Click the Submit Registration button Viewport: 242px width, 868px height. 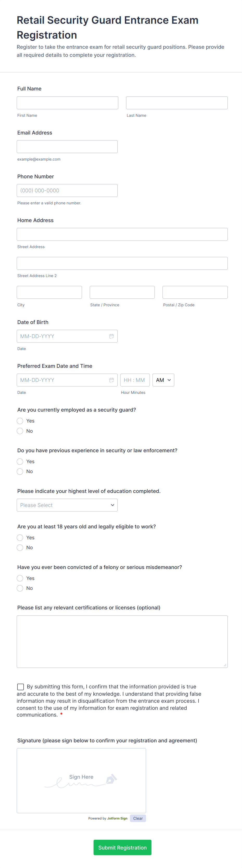point(122,847)
